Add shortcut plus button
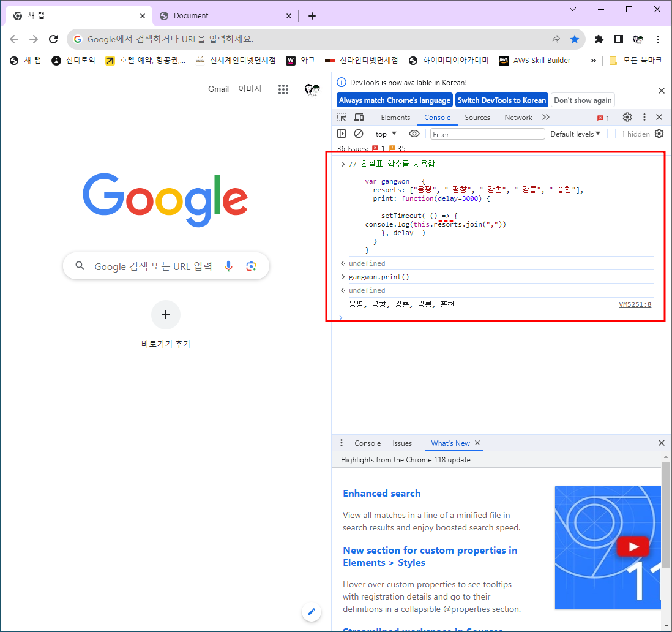Viewport: 672px width, 632px height. 166,315
